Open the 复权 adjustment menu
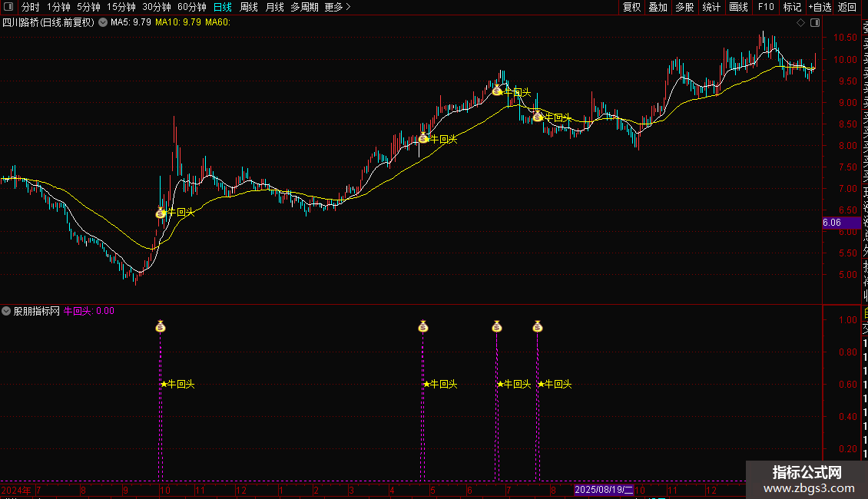Image resolution: width=868 pixels, height=499 pixels. [631, 7]
